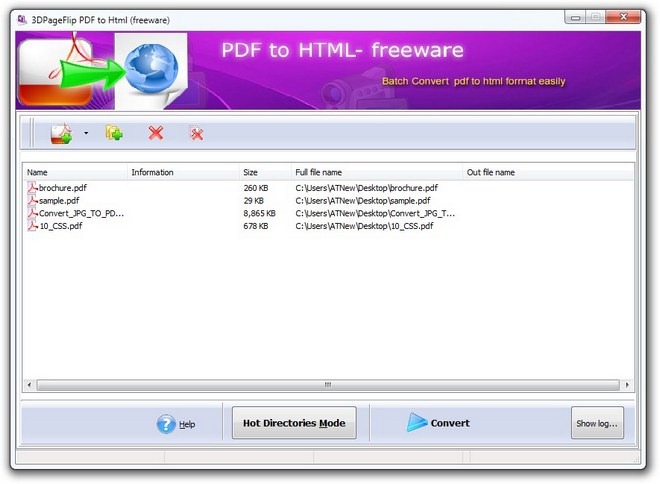Click the 260 KB size cell
Screen dimensions: 660x484
255,188
